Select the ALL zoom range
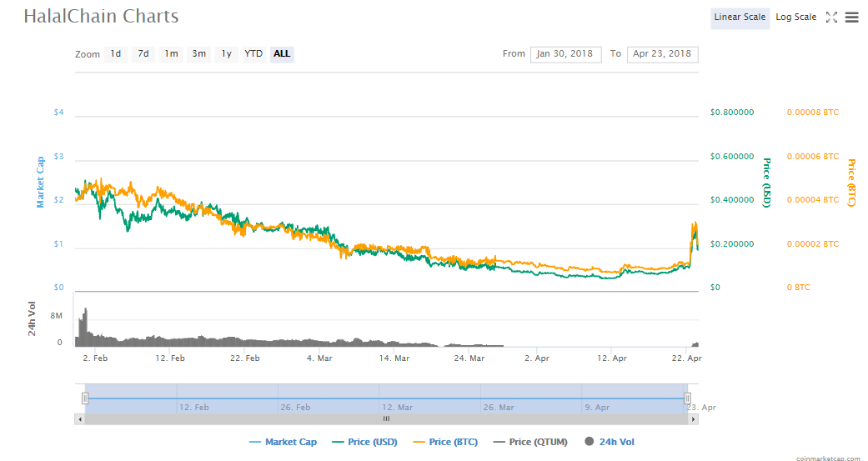The width and height of the screenshot is (868, 461). tap(282, 54)
